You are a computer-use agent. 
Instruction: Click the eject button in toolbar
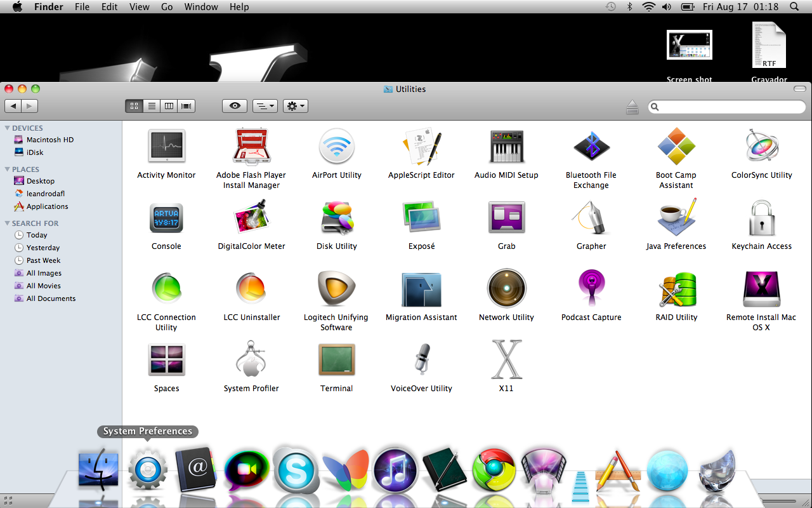[x=632, y=107]
